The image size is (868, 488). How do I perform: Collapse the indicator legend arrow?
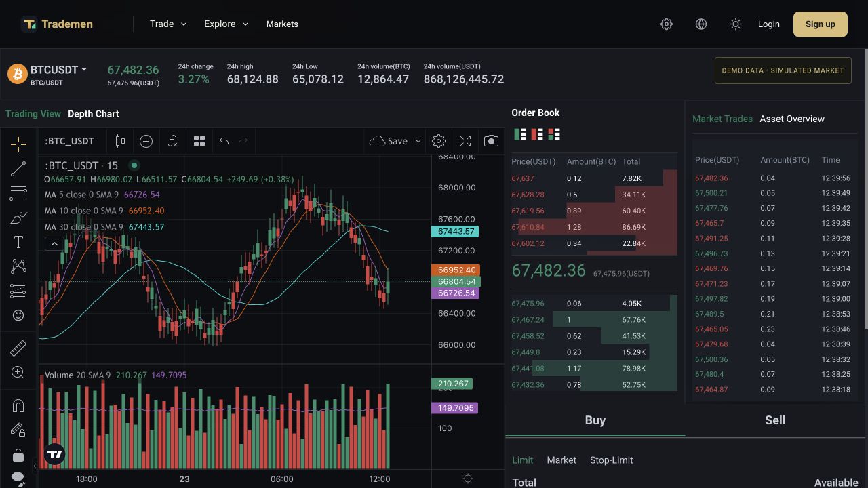(x=54, y=244)
